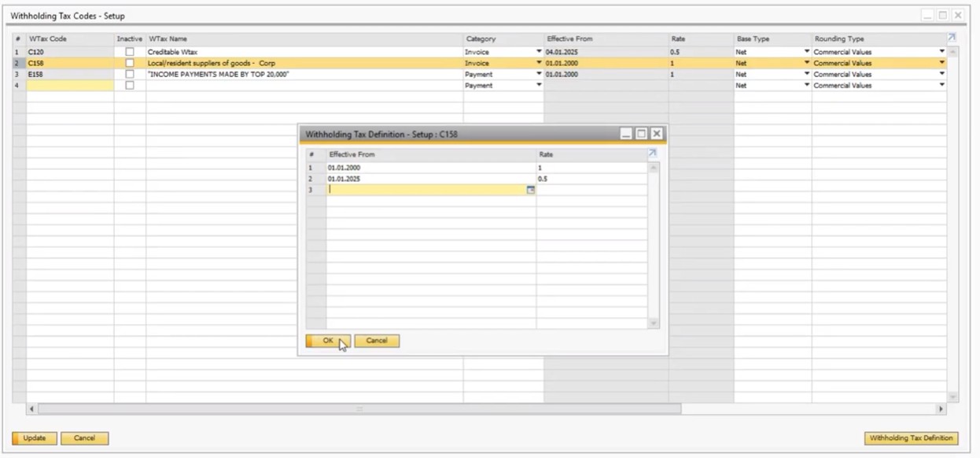Viewport: 980px width, 458px height.
Task: Click Rate 0.5 cell for C120 row
Action: 701,52
